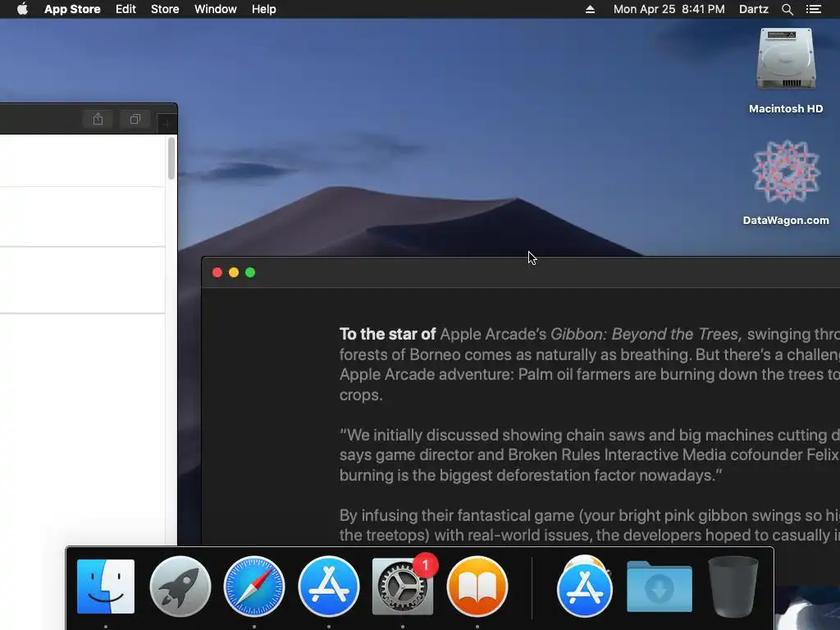Open the Help menu

click(x=264, y=9)
